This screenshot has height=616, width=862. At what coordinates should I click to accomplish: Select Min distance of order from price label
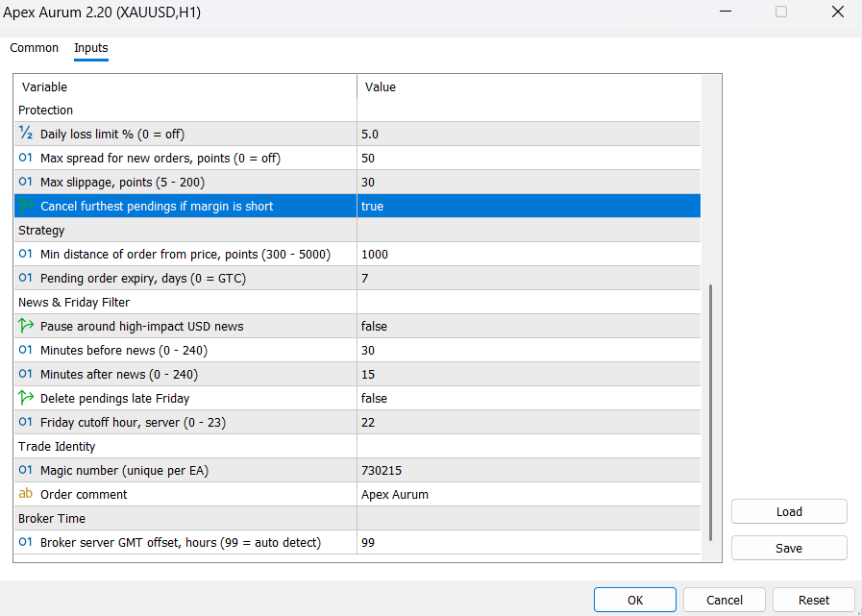click(185, 255)
